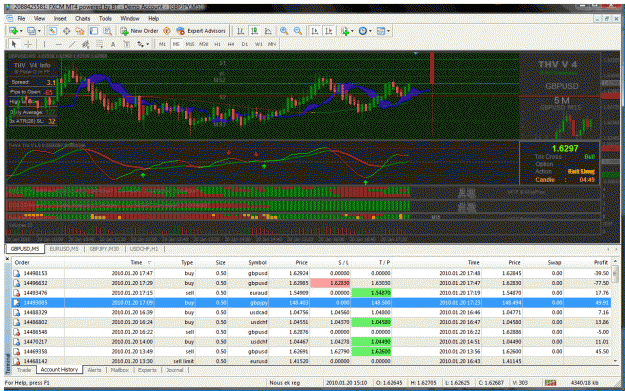
Task: Open the Alerts tab in Terminal
Action: click(94, 370)
